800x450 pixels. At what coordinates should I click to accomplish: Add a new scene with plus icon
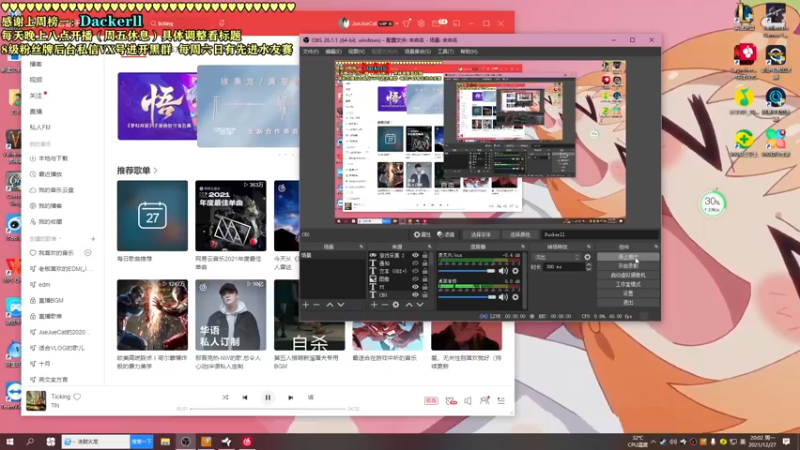coord(306,305)
